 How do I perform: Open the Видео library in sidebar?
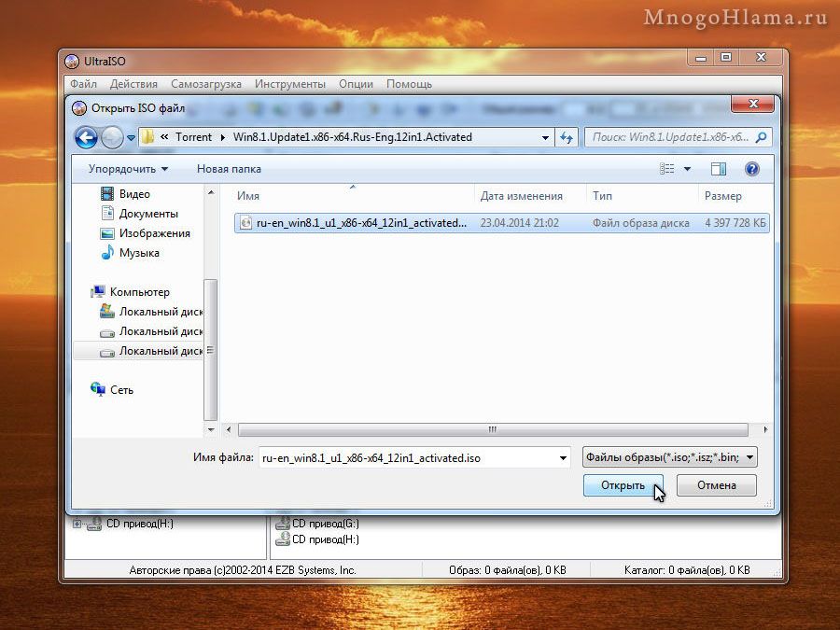pos(134,194)
